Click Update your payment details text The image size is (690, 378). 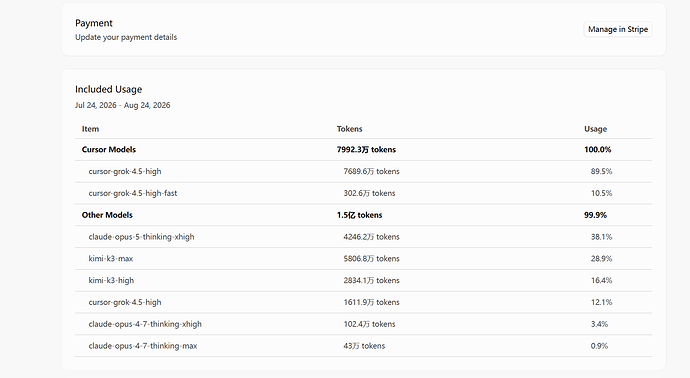[x=126, y=37]
